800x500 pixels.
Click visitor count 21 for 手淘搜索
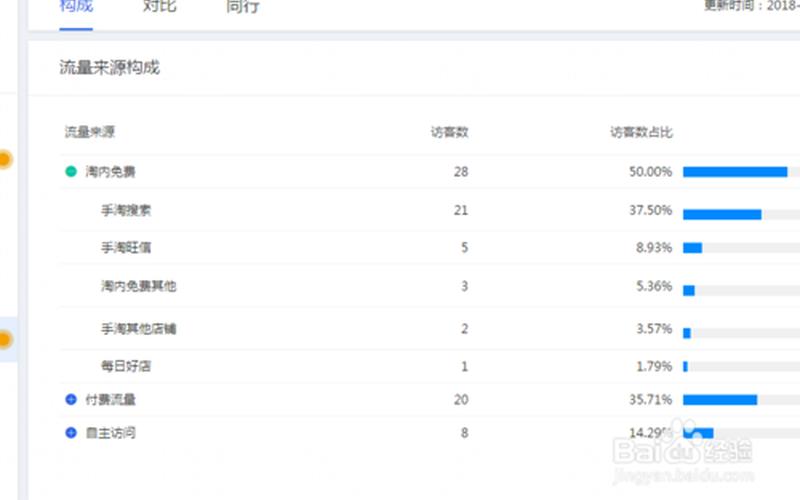coord(461,210)
